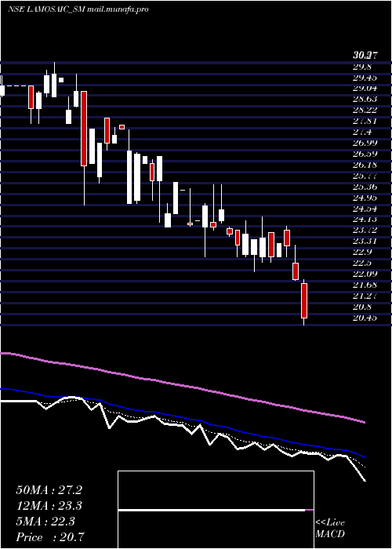This screenshot has width=392, height=549.
Task: Click the 20.45 price axis label
Action: (x=365, y=318)
